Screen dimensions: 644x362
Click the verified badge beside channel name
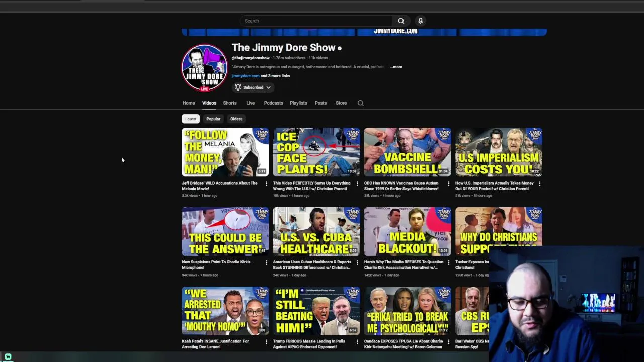(x=340, y=48)
